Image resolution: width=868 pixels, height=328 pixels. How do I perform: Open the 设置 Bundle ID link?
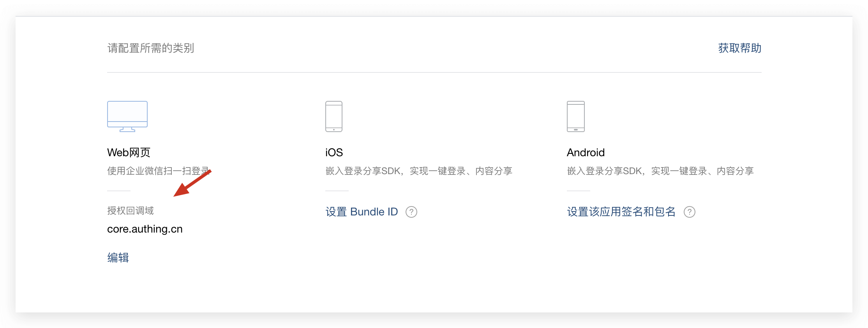pyautogui.click(x=362, y=212)
